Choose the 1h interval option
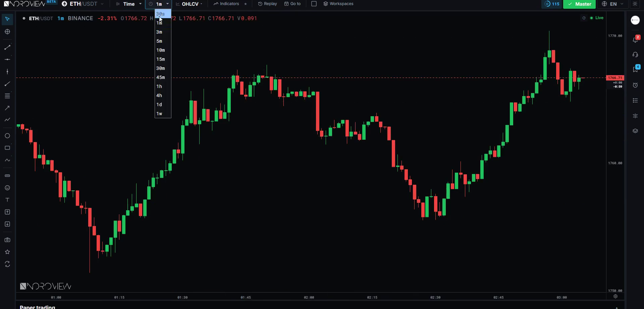Viewport: 644px width, 309px height. pos(163,86)
